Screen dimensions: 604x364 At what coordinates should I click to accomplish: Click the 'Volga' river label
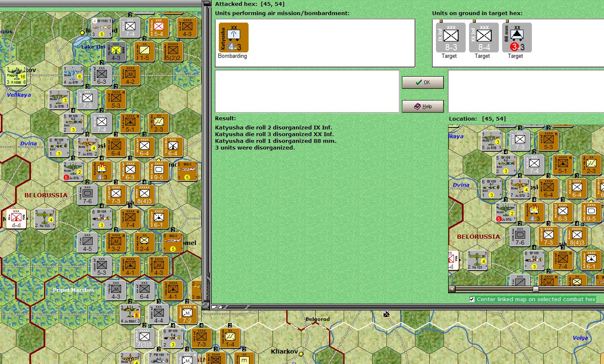pos(580,338)
